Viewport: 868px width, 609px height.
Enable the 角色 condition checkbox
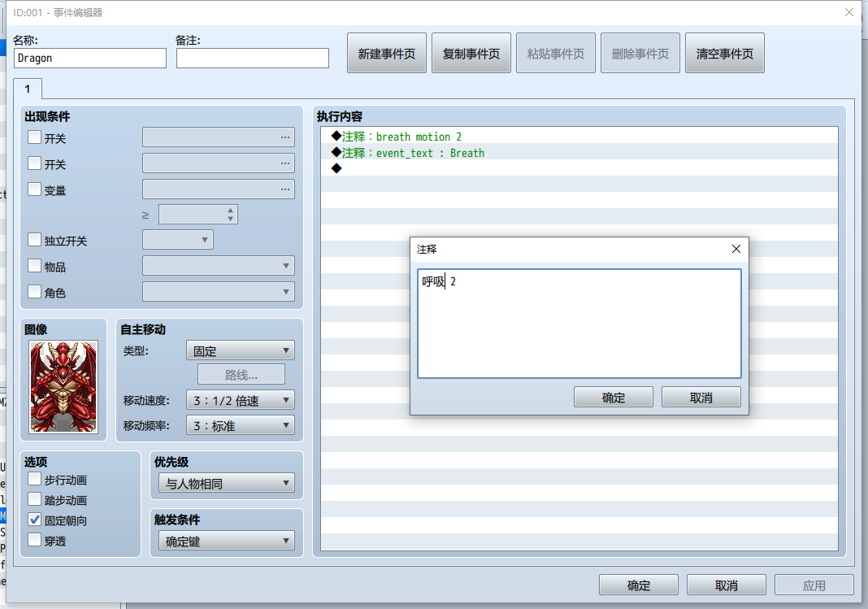click(x=34, y=291)
